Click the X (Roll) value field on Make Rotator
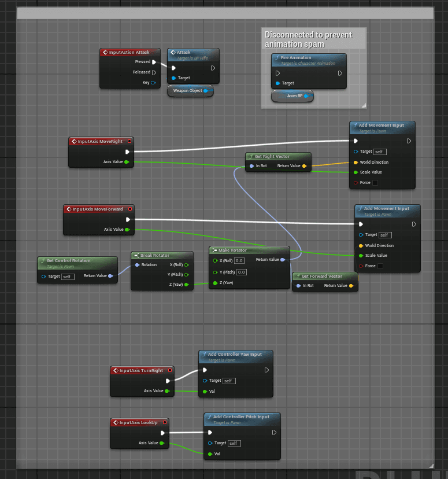 click(239, 261)
